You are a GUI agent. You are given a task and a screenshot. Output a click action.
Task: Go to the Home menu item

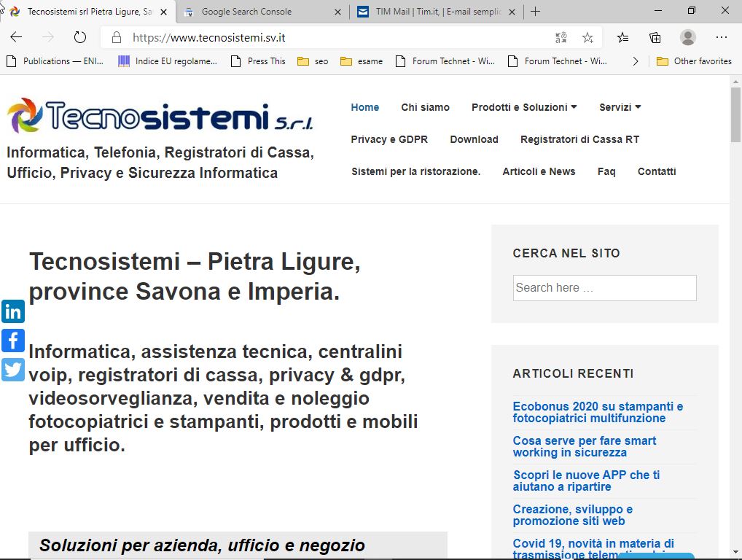[365, 107]
